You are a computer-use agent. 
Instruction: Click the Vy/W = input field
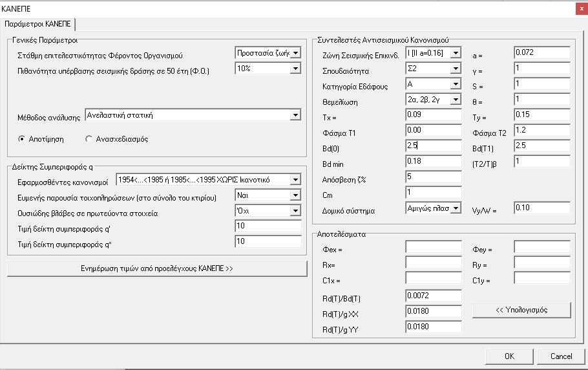pos(542,208)
